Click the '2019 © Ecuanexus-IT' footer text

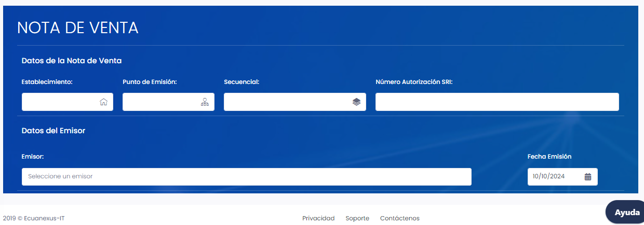pyautogui.click(x=34, y=218)
